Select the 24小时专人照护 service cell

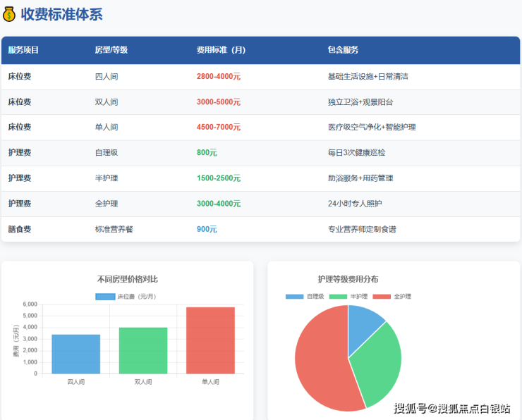pos(356,204)
